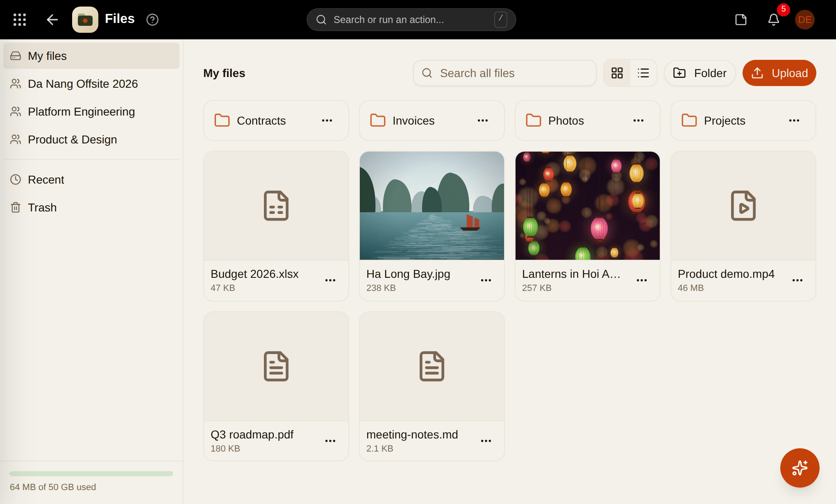Click the back arrow in the top bar

52,20
